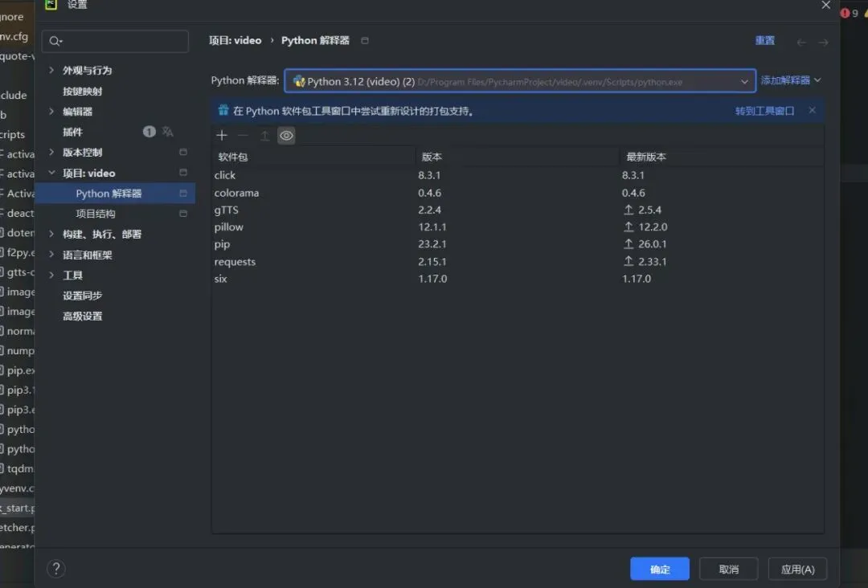Click the back navigation arrow
This screenshot has width=868, height=588.
click(801, 42)
